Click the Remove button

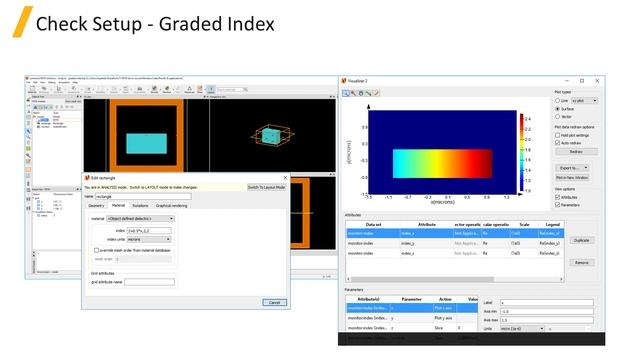[x=582, y=262]
